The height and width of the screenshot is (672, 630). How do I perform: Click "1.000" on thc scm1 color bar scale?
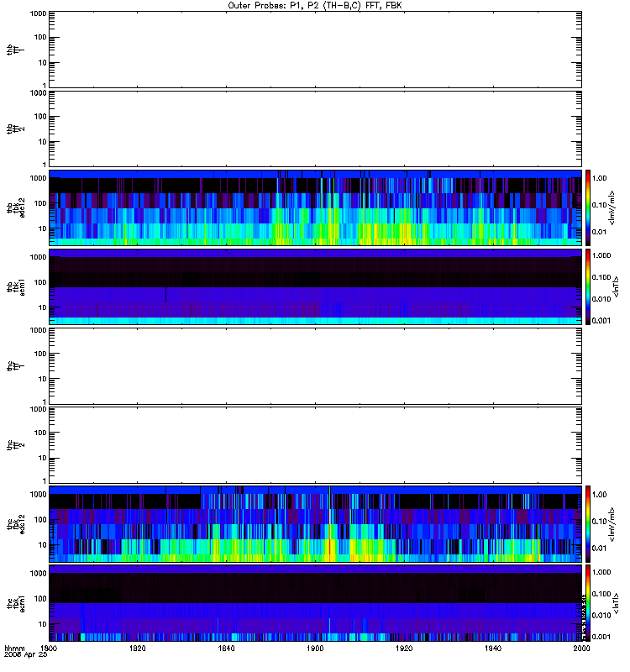(x=601, y=572)
